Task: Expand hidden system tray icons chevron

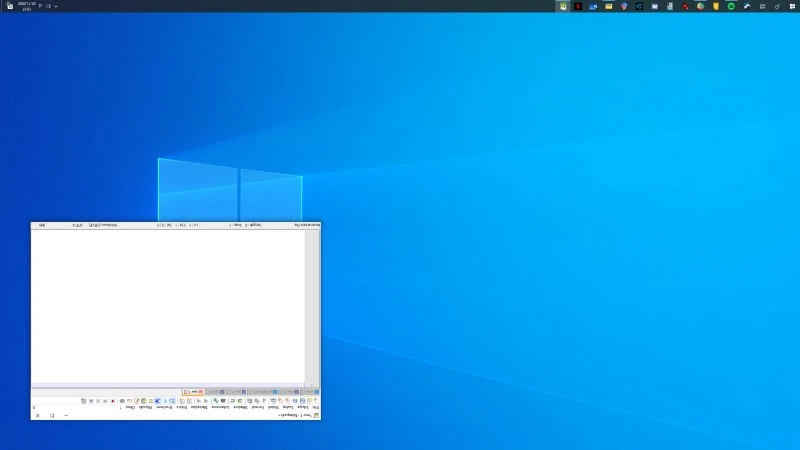Action: pyautogui.click(x=55, y=6)
